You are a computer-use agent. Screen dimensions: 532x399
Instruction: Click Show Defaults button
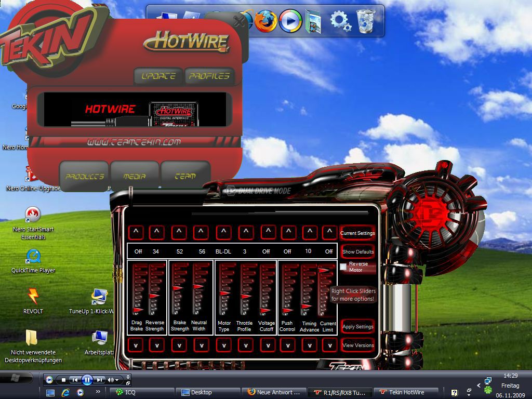pyautogui.click(x=357, y=252)
